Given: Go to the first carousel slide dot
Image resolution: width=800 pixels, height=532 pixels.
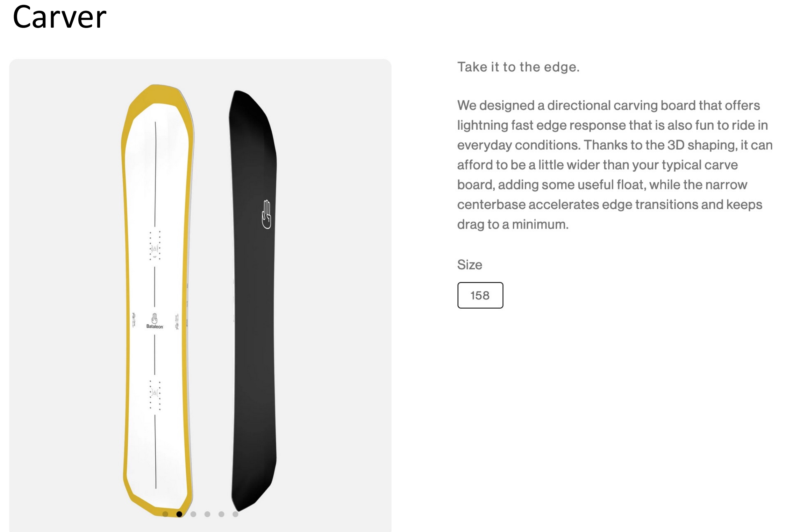Looking at the screenshot, I should click(165, 514).
